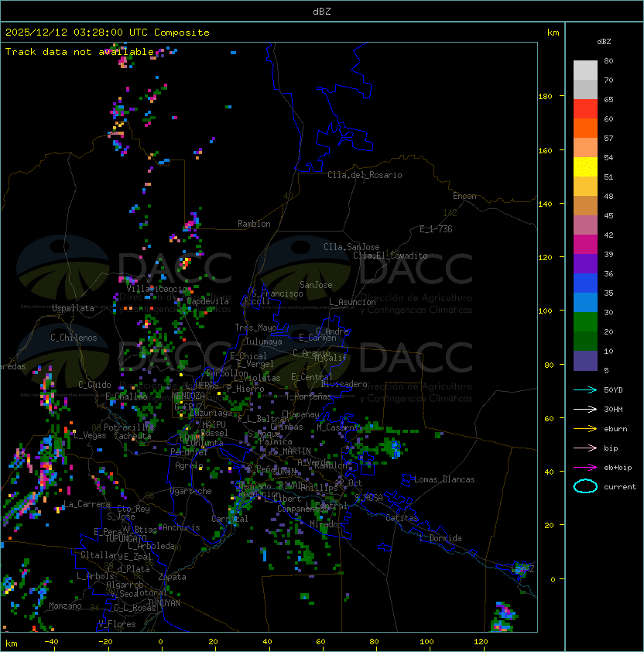The height and width of the screenshot is (652, 644).
Task: Select the gold 48-51 dBZ swatch
Action: click(585, 187)
